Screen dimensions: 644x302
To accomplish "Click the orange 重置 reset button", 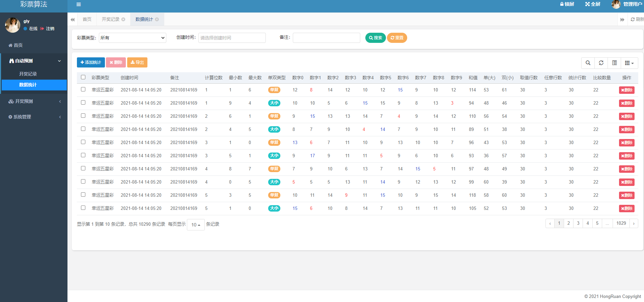I will click(x=397, y=38).
